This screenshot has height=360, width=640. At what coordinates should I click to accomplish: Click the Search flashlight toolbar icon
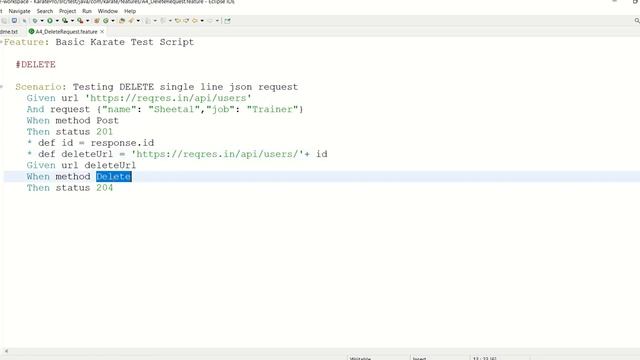[131, 20]
